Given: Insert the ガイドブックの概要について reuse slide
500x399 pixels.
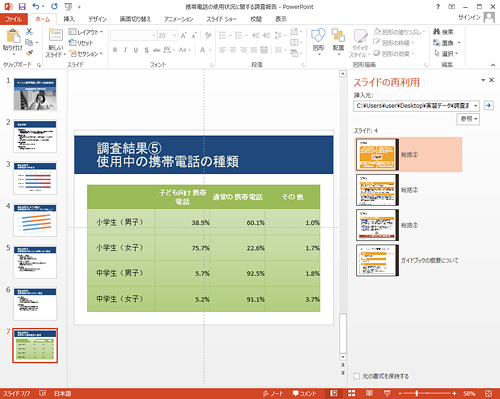Looking at the screenshot, I should (x=409, y=260).
